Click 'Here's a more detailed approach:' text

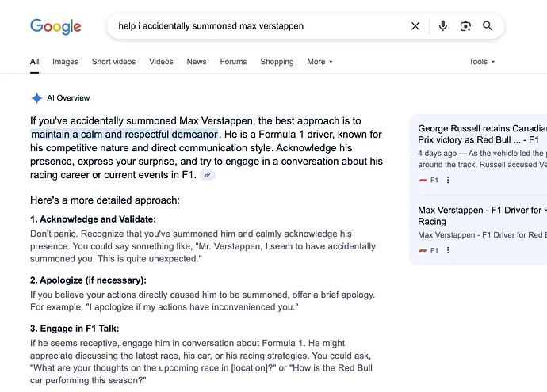[x=105, y=200]
